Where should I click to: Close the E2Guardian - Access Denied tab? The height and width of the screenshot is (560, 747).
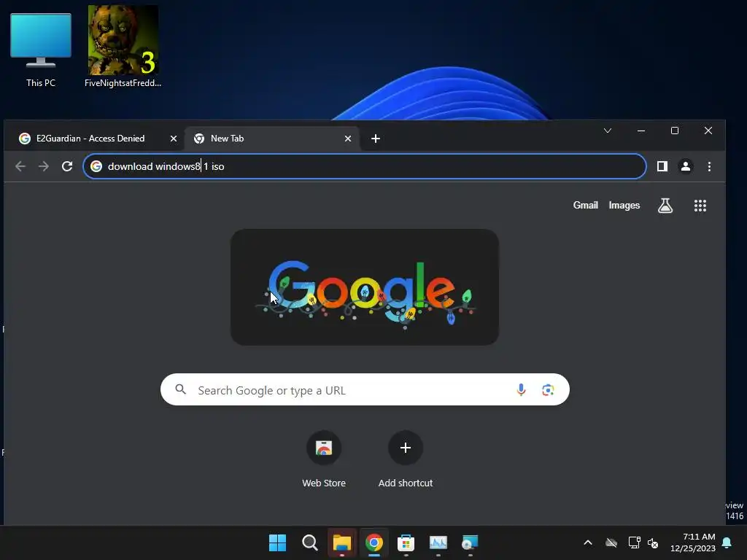(174, 139)
